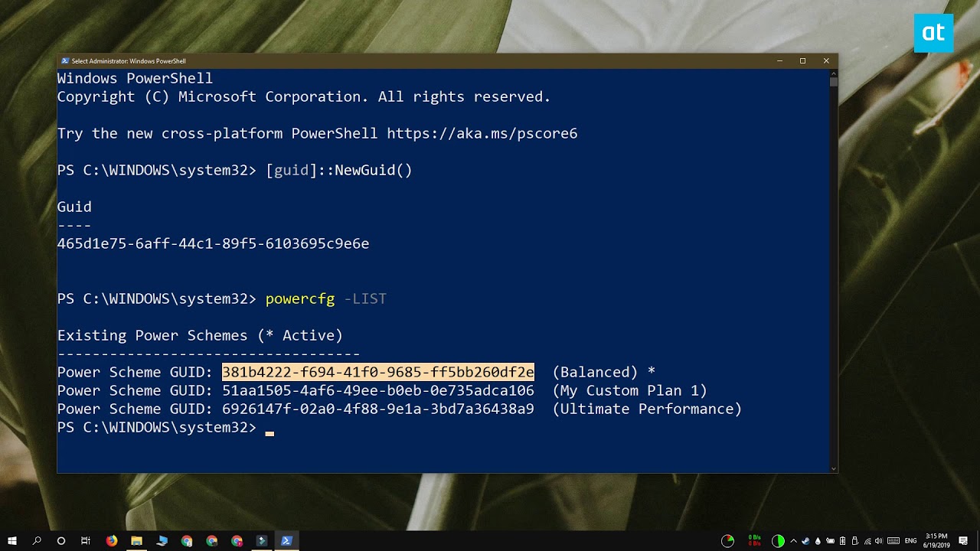Screen dimensions: 980x551
Task: Click the generated GUID 465d1e75-6aff-44c1-89f5-6103695c9e6e
Action: [x=213, y=243]
